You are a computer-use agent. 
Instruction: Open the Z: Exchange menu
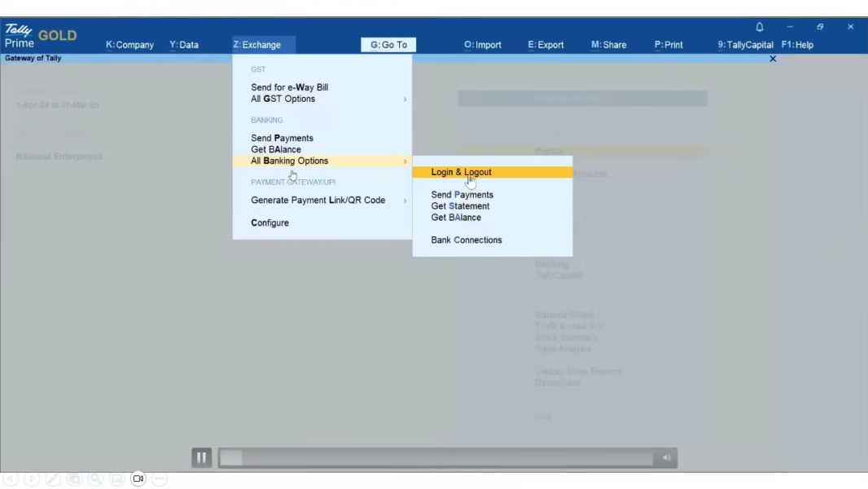(x=256, y=45)
